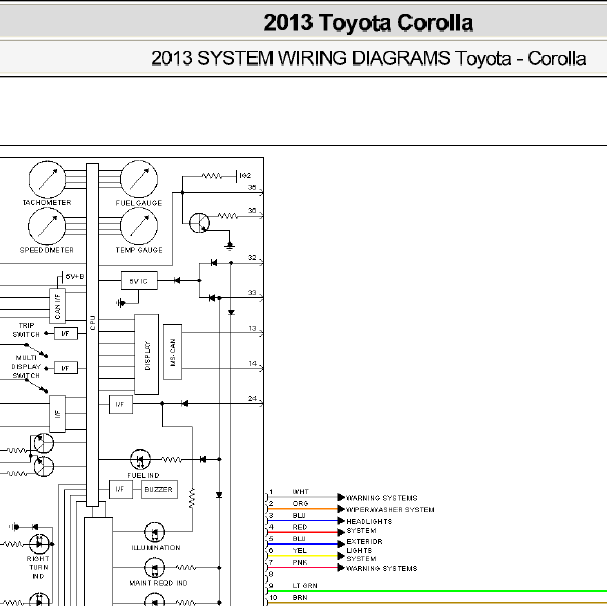Click the MULTI DISPLAY SWITCH label
The width and height of the screenshot is (607, 606).
point(26,366)
